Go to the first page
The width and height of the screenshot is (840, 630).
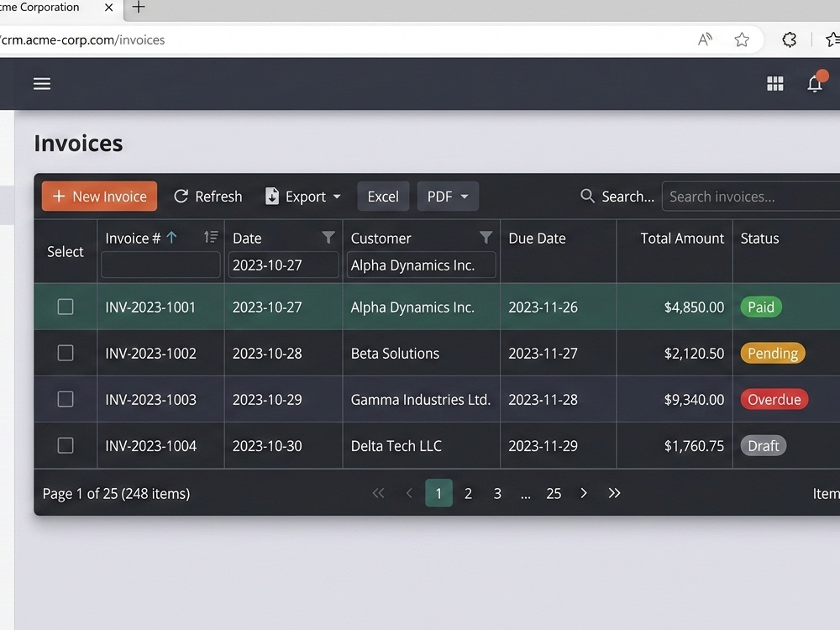tap(378, 493)
